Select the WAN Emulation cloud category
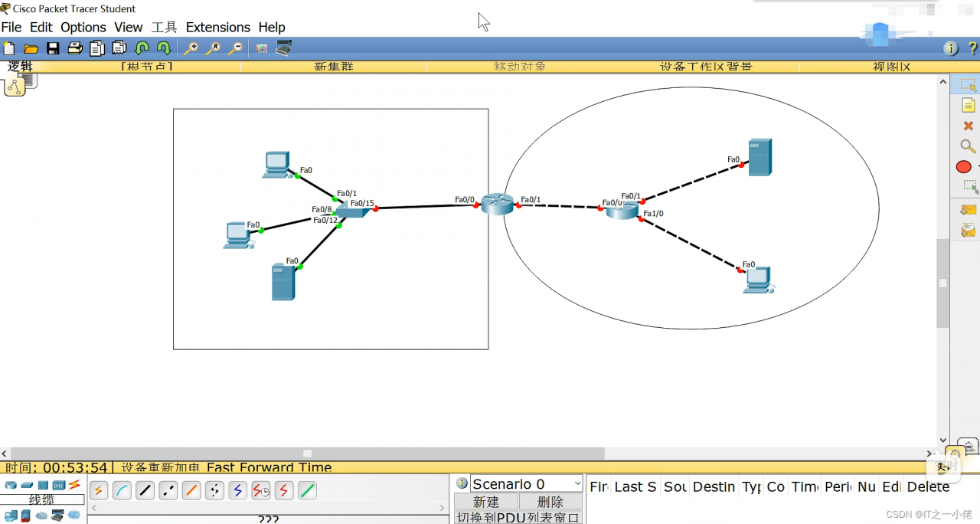 coord(42,516)
